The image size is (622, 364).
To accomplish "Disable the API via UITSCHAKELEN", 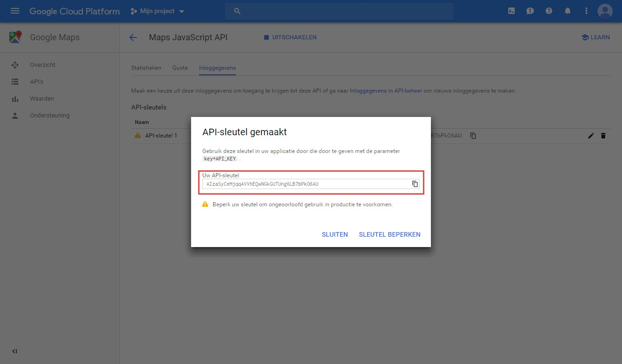I will click(x=290, y=37).
